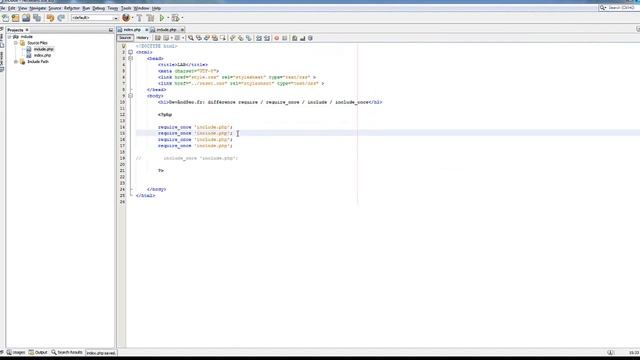Click Shift Line Left icon
Image resolution: width=640 pixels, height=360 pixels.
259,38
